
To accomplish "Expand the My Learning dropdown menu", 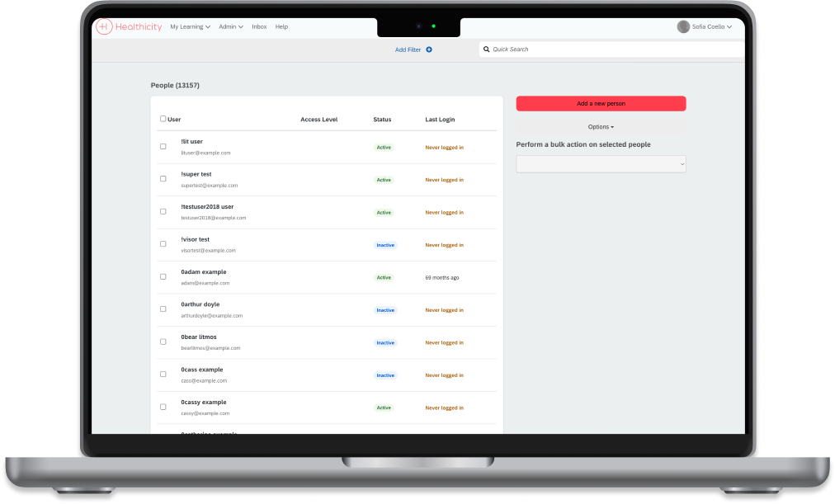I will click(x=190, y=26).
